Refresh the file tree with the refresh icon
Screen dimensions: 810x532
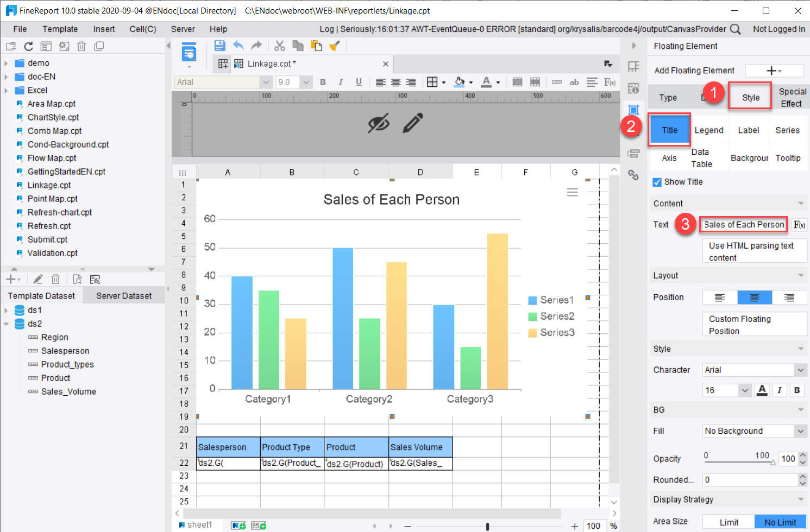[29, 47]
